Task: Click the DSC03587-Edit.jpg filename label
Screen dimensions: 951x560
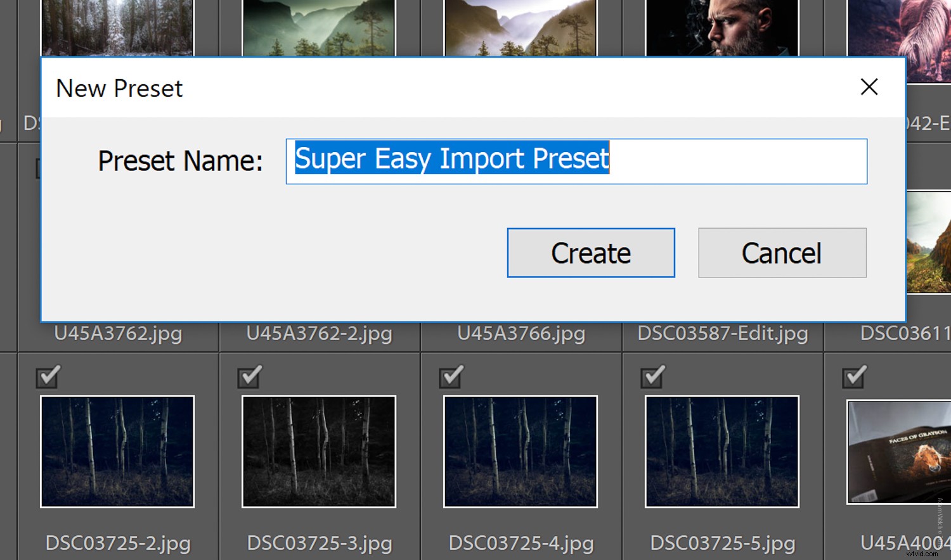Action: click(722, 334)
